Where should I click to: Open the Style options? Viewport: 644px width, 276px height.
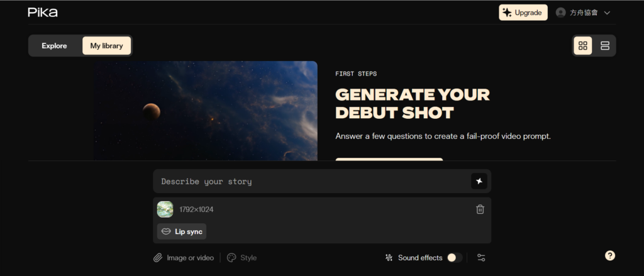point(242,258)
